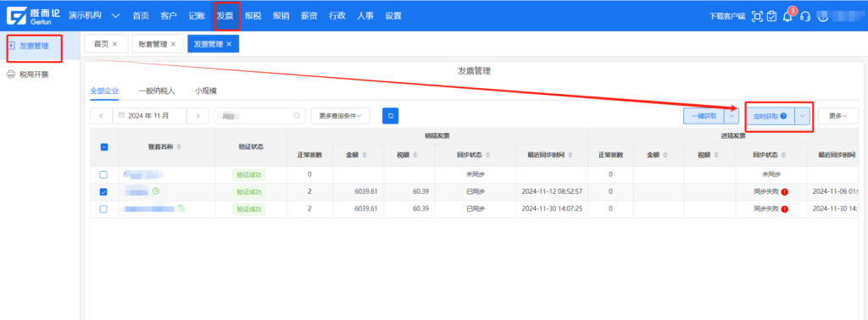Sort the 进项发票 金额 column

(x=665, y=155)
